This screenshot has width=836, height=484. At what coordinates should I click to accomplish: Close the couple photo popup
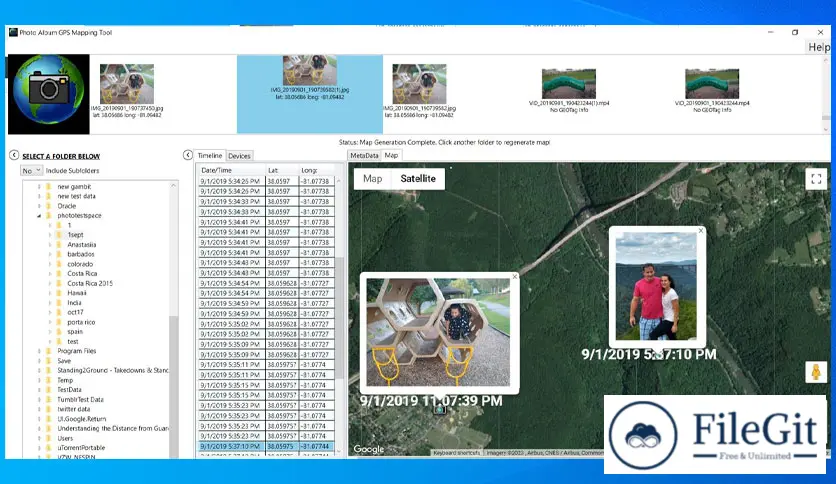[701, 231]
